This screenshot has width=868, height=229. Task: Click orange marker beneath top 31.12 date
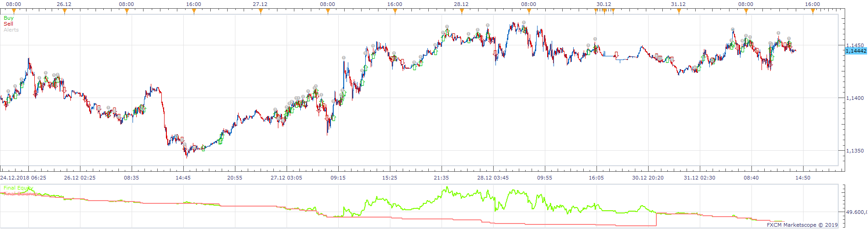(x=679, y=11)
